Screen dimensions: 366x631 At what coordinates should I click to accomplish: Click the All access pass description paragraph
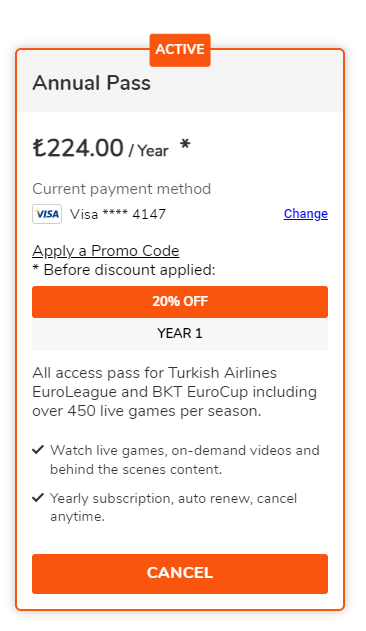coord(174,392)
